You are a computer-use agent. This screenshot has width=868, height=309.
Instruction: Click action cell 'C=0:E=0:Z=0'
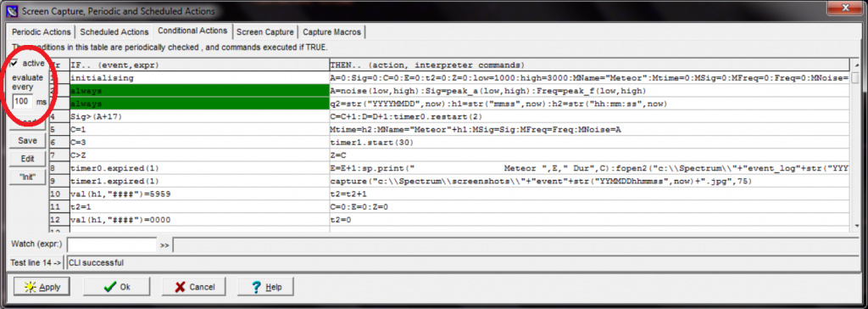point(590,207)
